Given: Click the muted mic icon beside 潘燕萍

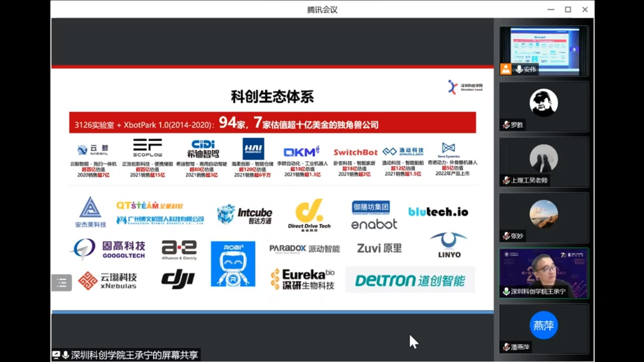Looking at the screenshot, I should [506, 347].
